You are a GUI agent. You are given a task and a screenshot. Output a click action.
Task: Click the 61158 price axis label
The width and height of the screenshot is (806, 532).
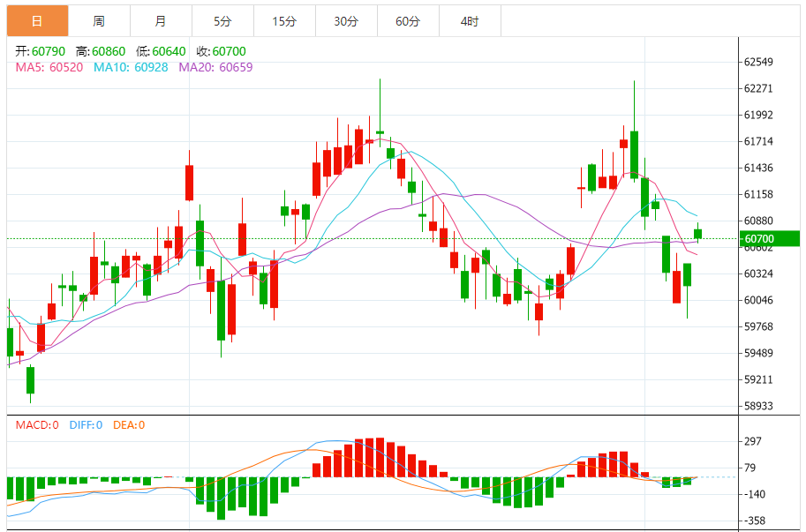click(x=758, y=195)
